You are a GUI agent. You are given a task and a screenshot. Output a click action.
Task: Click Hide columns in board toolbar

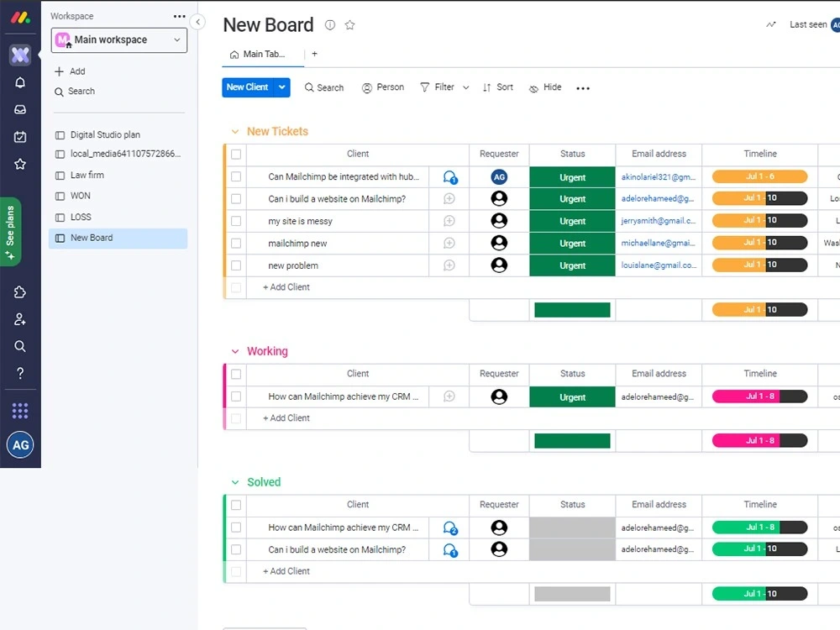(x=545, y=87)
